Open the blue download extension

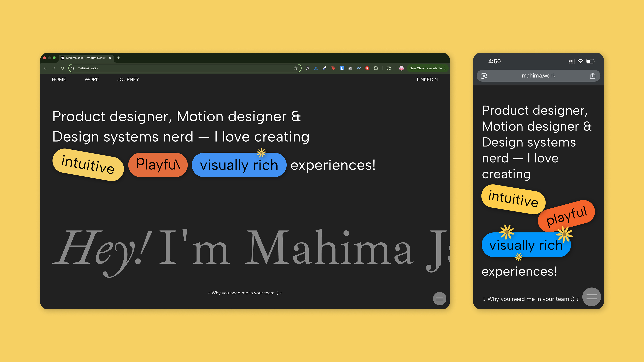[x=341, y=68]
